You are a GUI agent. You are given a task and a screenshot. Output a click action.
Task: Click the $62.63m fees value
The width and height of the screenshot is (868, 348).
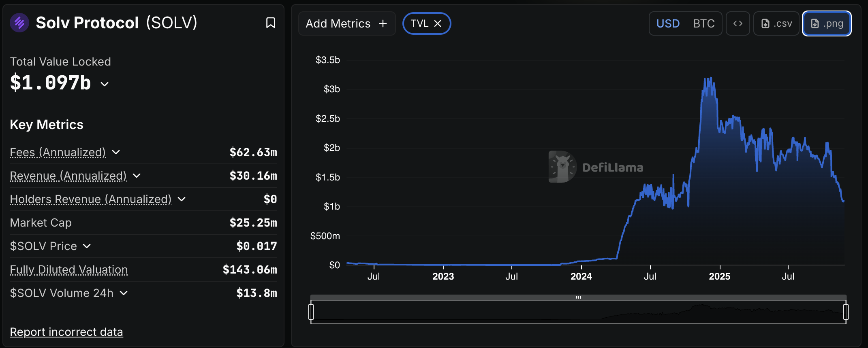tap(253, 152)
